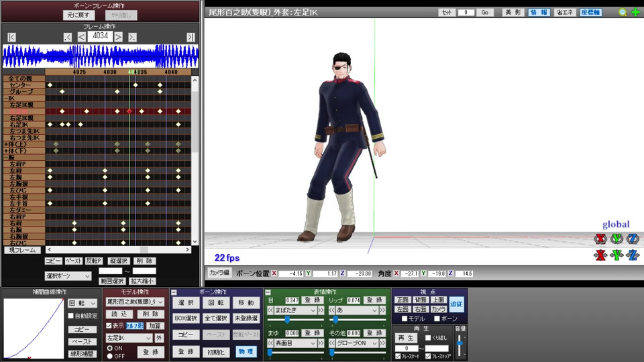Go to previous keyframe (.<)
The width and height of the screenshot is (644, 362).
coord(68,38)
